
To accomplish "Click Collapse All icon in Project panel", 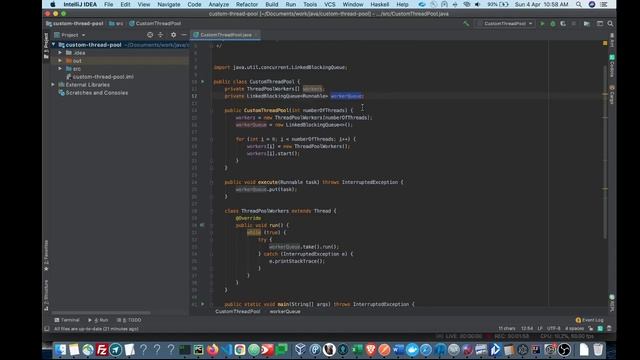I will pos(160,35).
